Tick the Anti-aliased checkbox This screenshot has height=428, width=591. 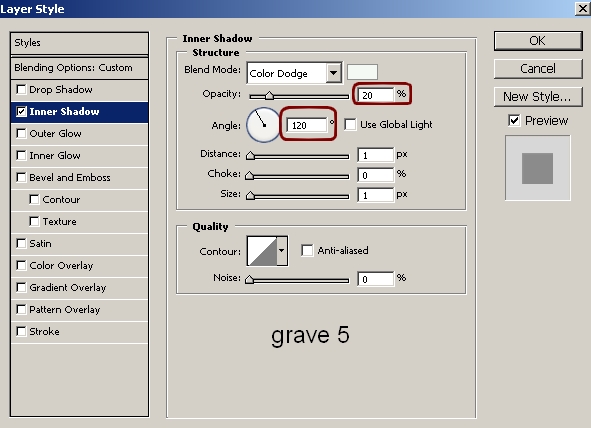pos(307,251)
